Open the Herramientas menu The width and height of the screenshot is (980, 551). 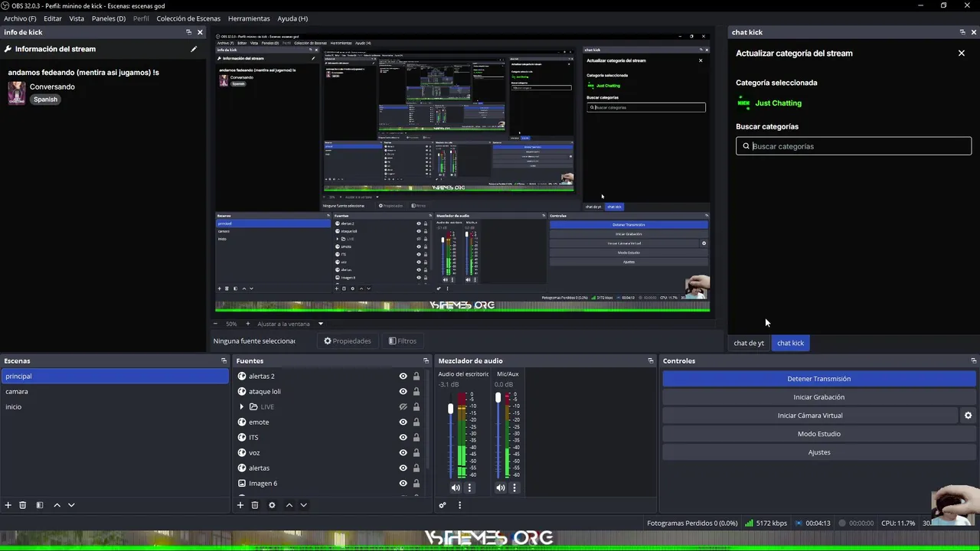tap(249, 18)
